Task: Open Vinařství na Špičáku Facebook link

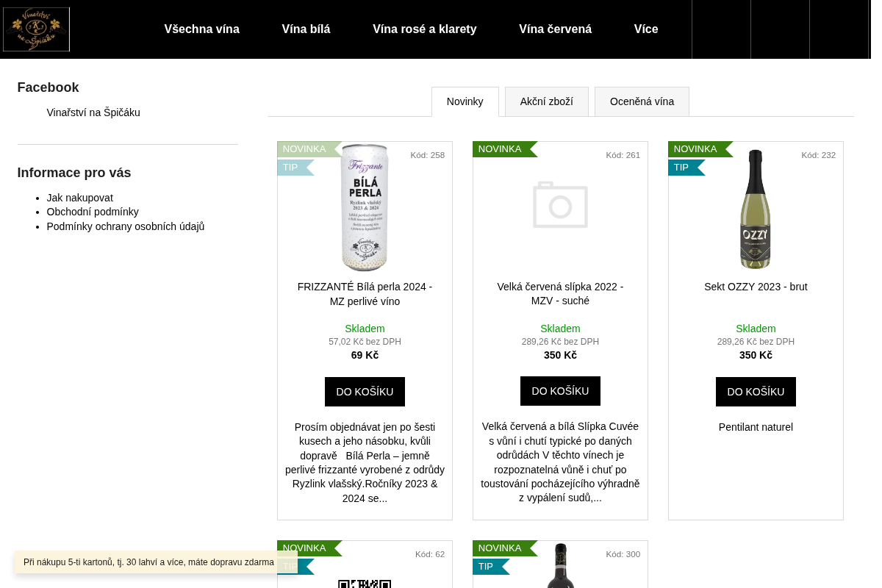Action: 93,112
